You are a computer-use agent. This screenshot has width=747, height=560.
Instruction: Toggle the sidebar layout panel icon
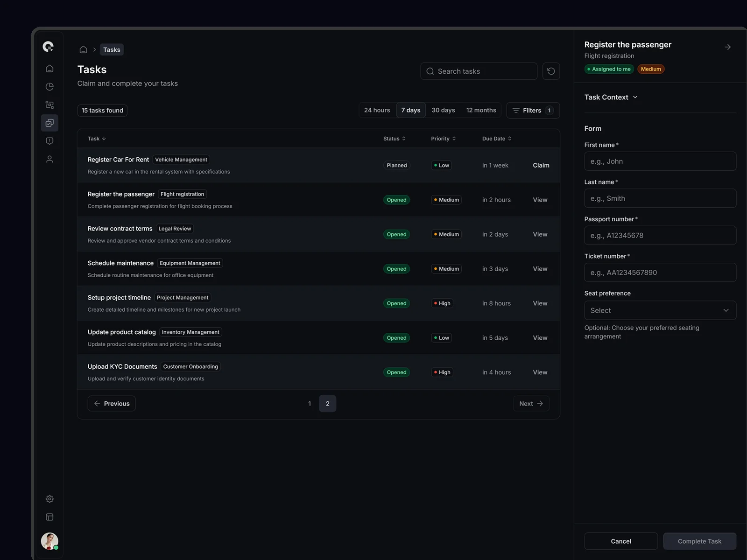coord(49,517)
